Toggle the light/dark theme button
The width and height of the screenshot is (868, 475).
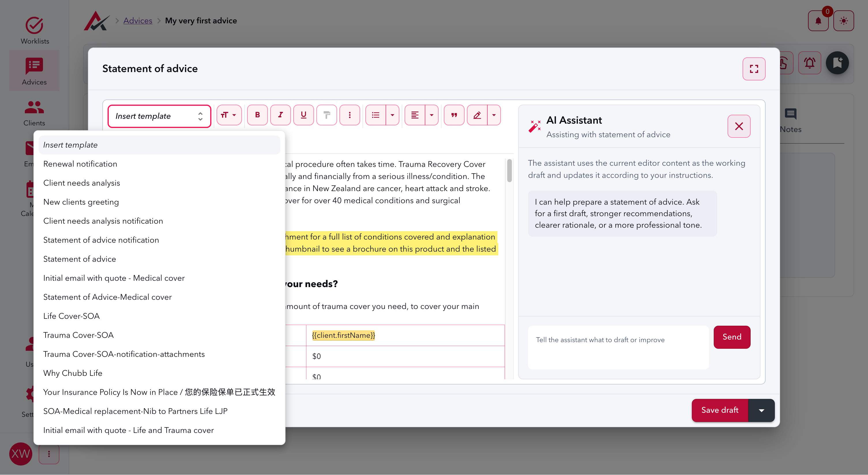[843, 21]
